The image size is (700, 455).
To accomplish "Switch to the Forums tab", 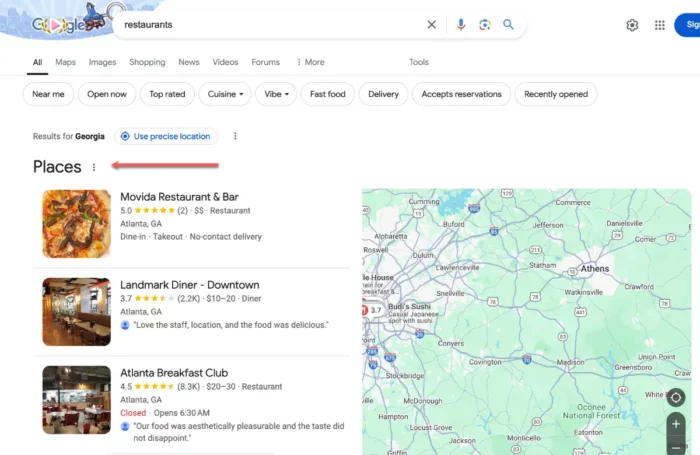I will coord(266,62).
